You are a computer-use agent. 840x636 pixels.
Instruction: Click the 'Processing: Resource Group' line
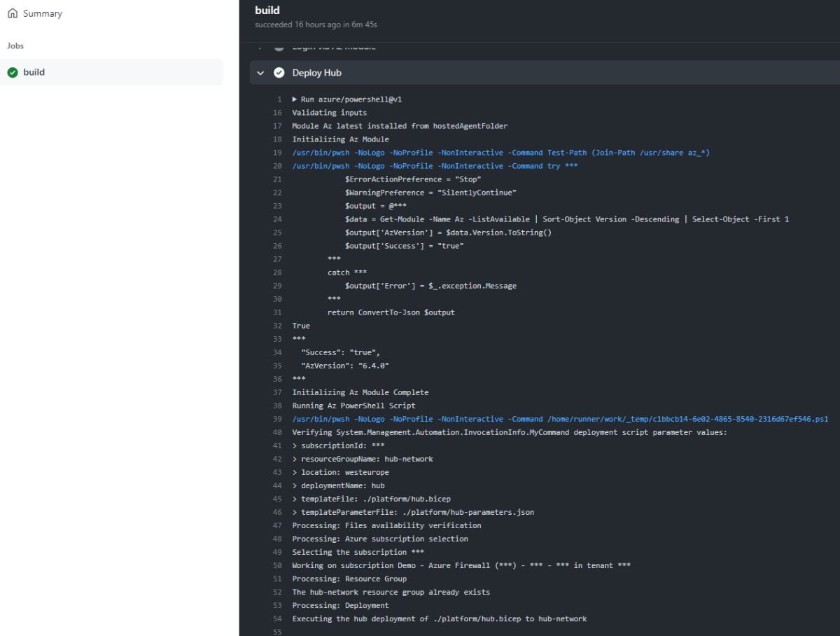pos(349,579)
